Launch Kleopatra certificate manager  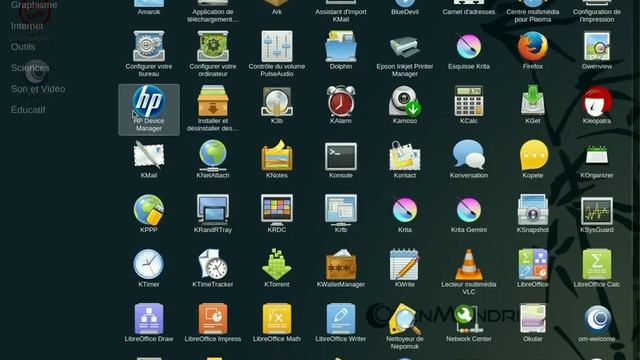[x=597, y=105]
